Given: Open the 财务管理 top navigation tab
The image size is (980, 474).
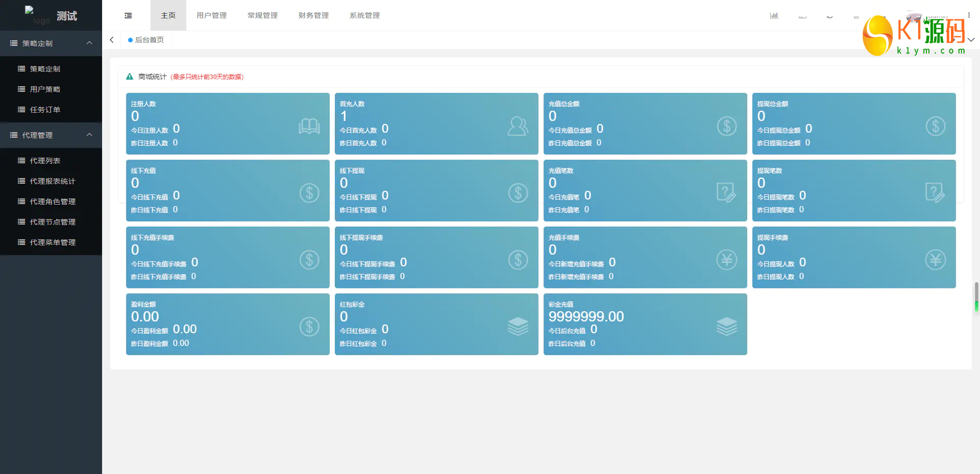Looking at the screenshot, I should click(314, 15).
